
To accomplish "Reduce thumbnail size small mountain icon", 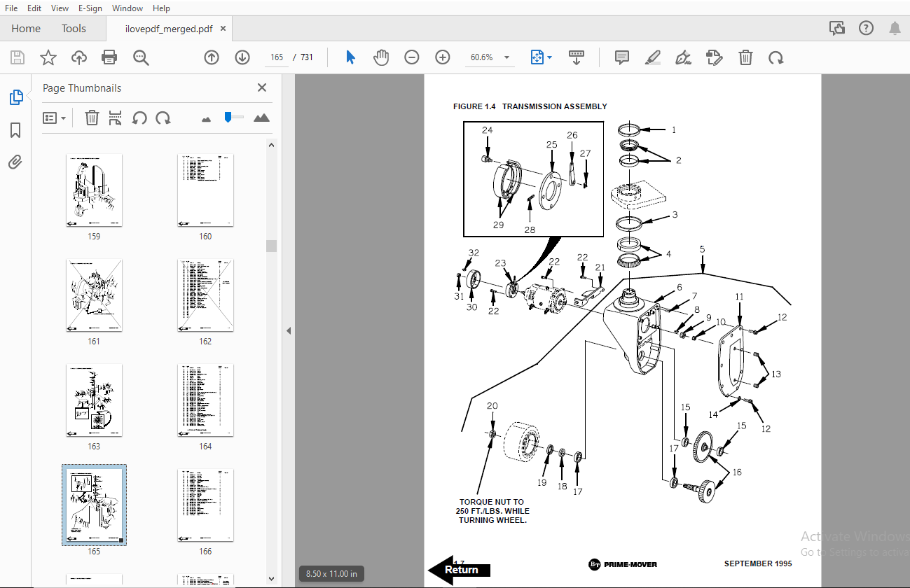I will [x=206, y=119].
